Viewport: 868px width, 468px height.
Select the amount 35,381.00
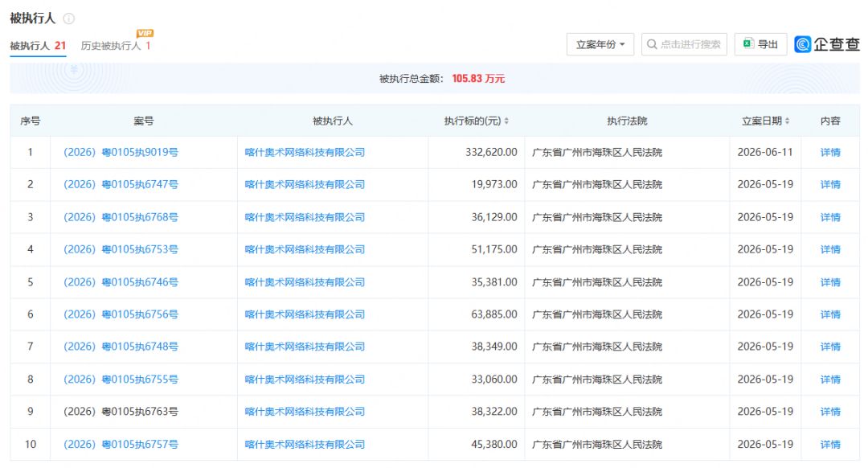click(x=494, y=282)
